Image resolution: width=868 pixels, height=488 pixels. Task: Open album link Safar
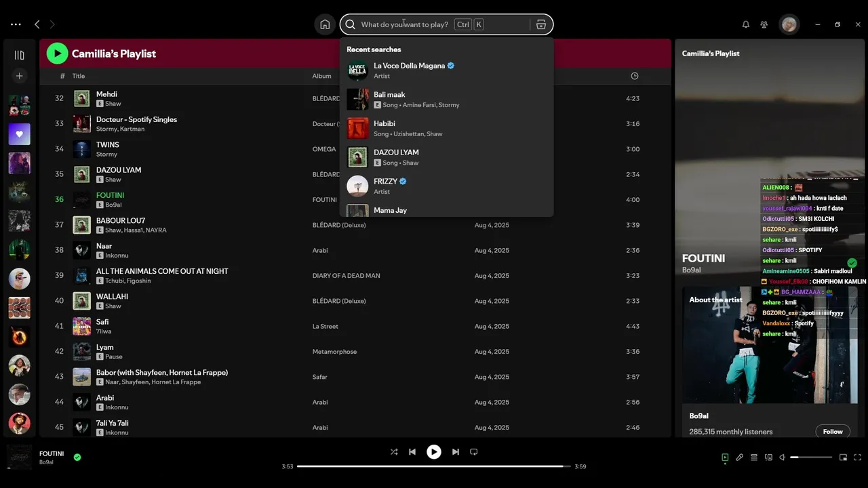tap(319, 377)
